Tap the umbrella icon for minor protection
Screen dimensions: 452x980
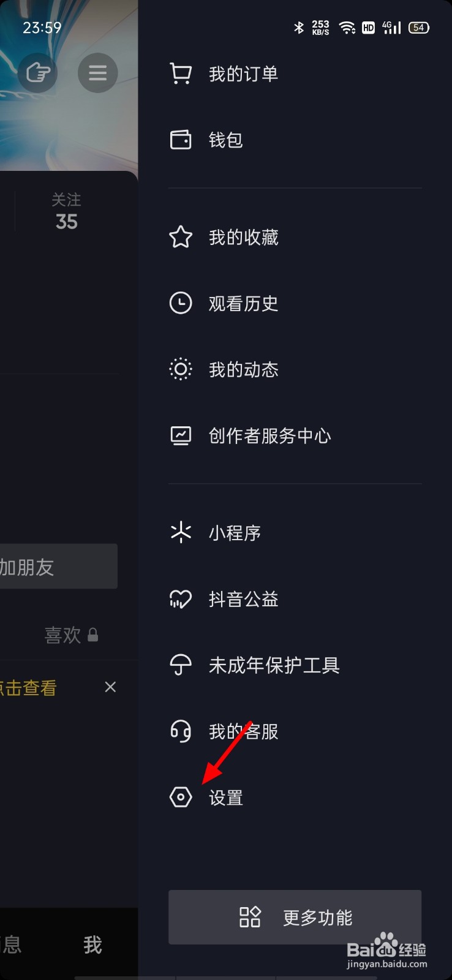point(181,665)
